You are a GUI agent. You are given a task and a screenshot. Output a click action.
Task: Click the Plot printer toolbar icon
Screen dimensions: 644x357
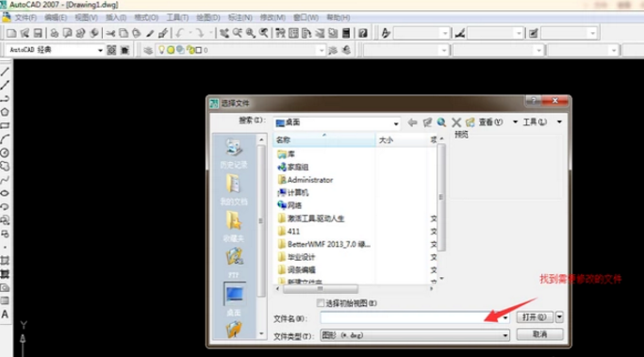click(x=54, y=33)
